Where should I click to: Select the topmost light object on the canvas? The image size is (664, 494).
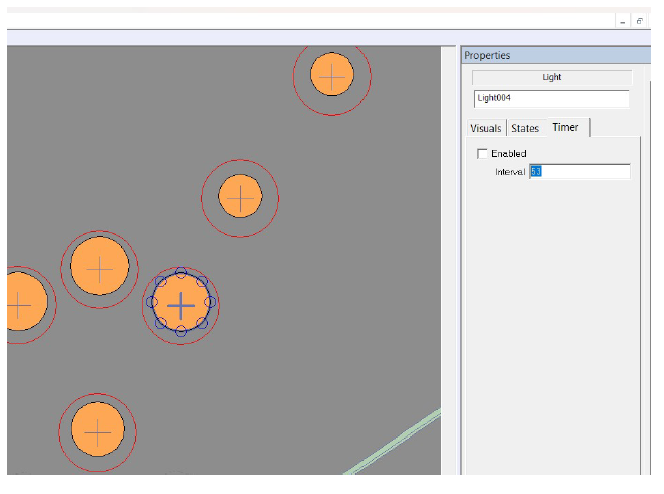[332, 75]
